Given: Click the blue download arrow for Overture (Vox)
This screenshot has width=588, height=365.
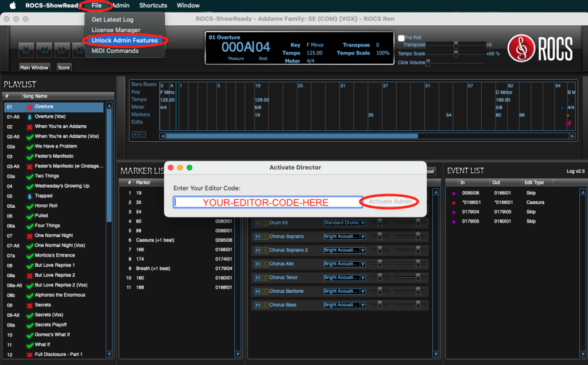Looking at the screenshot, I should point(30,117).
